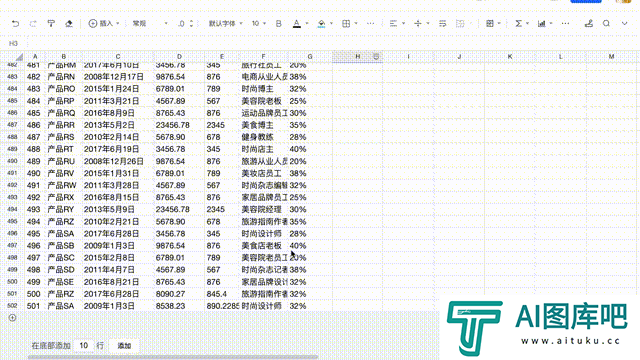
Task: Click the horizontal alignment icon
Action: pos(393,24)
